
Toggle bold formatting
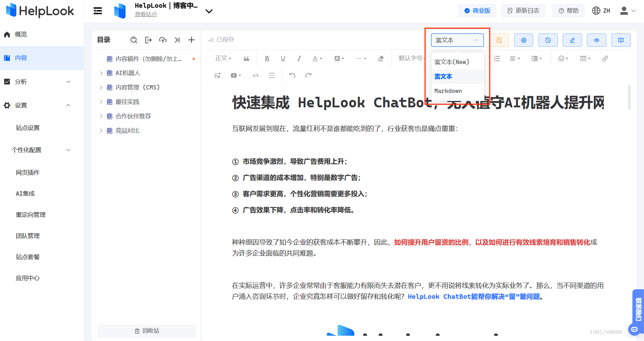(267, 58)
